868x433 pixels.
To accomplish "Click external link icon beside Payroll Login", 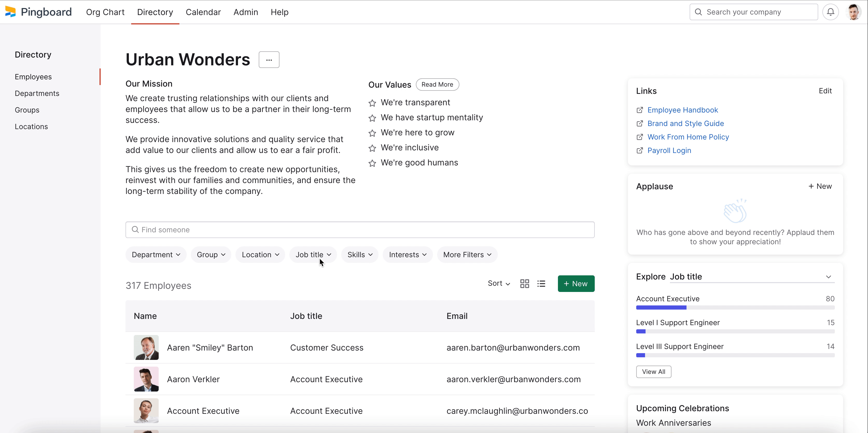I will pos(640,151).
